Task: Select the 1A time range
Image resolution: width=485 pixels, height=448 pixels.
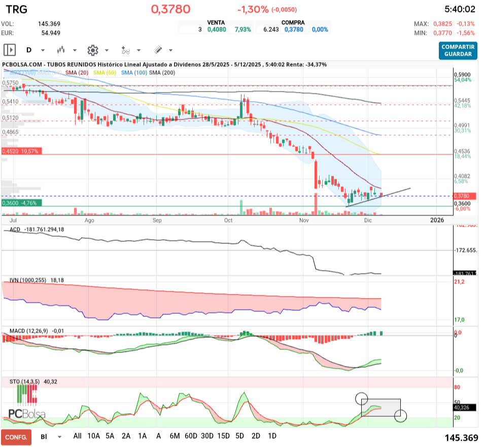Action: 143,436
